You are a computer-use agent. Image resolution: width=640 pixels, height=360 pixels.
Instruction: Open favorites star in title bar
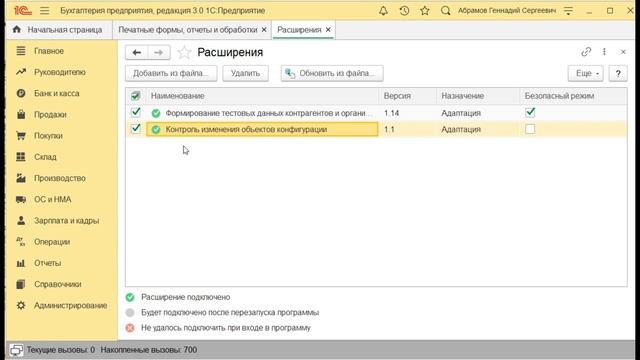[425, 11]
